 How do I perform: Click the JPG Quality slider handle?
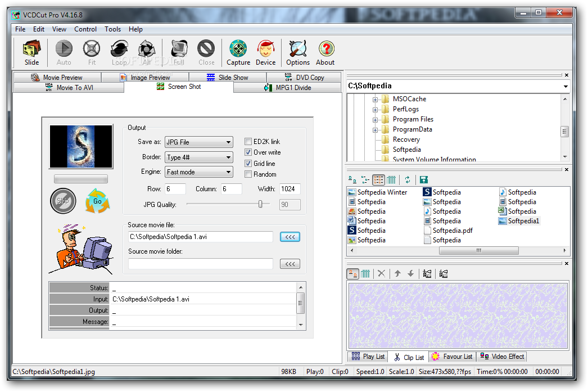tap(260, 204)
